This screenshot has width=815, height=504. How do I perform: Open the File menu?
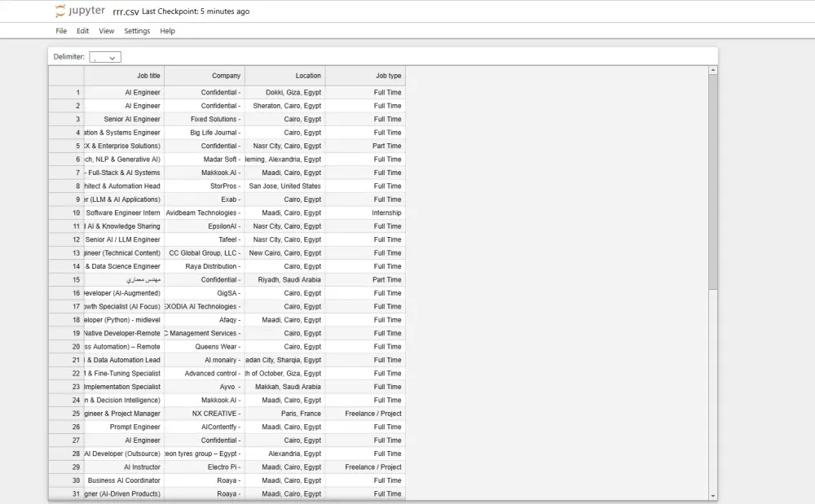tap(61, 31)
